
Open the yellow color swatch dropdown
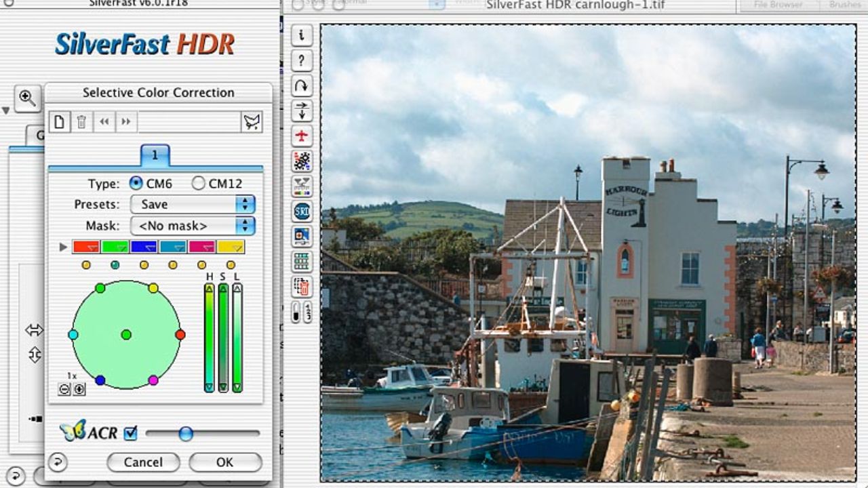coord(231,247)
